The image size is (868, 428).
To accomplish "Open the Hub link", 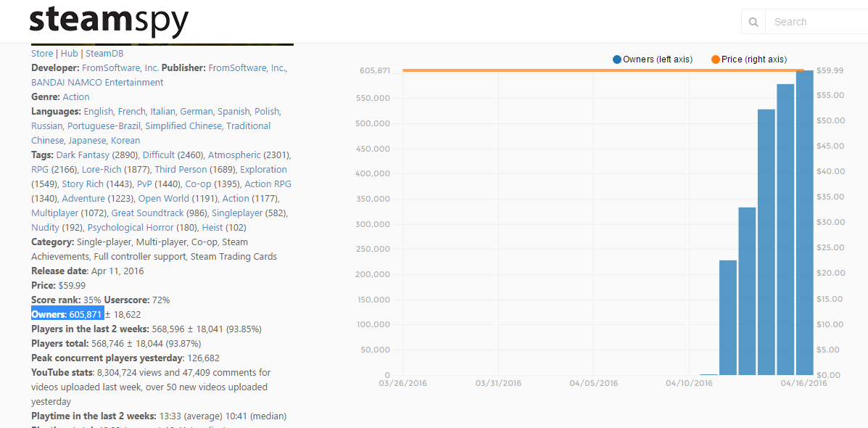I will [x=69, y=54].
